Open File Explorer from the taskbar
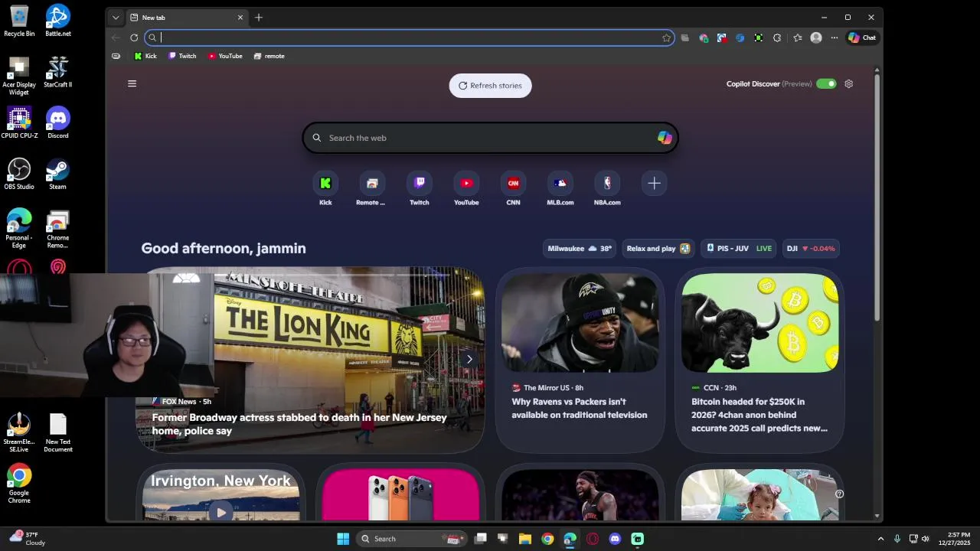 pyautogui.click(x=525, y=539)
